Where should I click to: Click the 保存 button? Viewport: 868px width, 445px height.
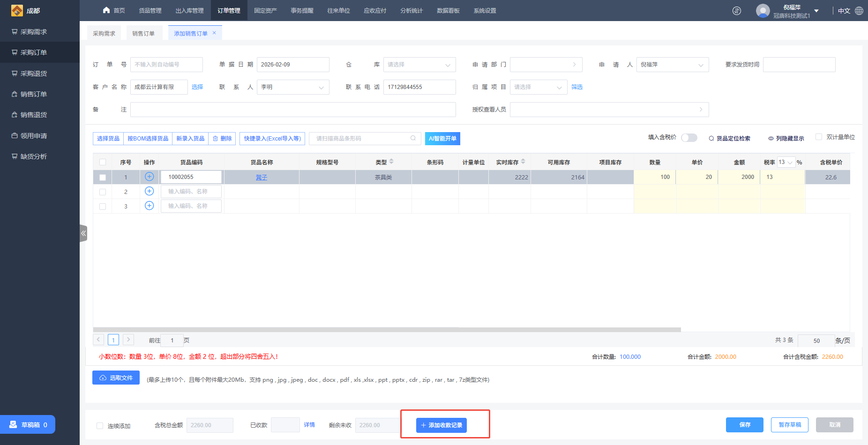click(x=745, y=424)
